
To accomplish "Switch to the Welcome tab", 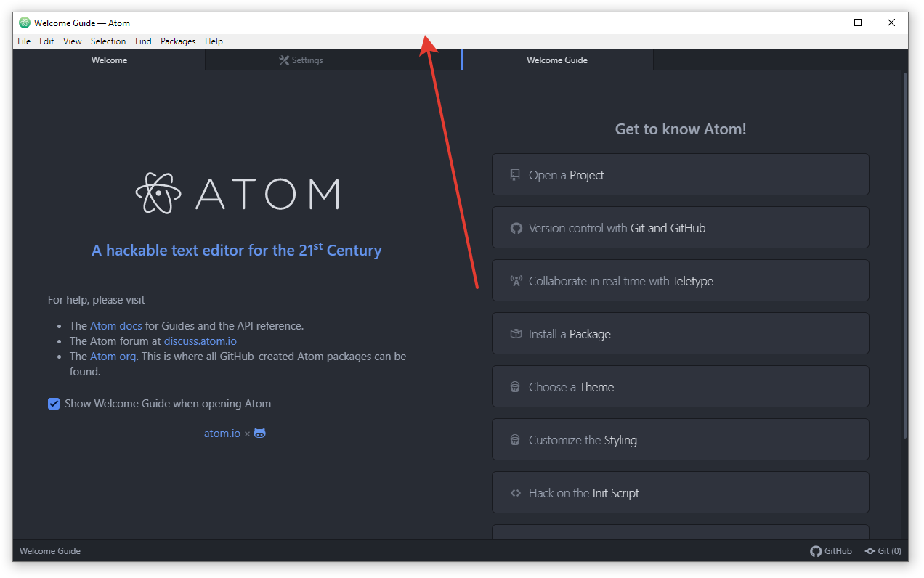I will 109,60.
